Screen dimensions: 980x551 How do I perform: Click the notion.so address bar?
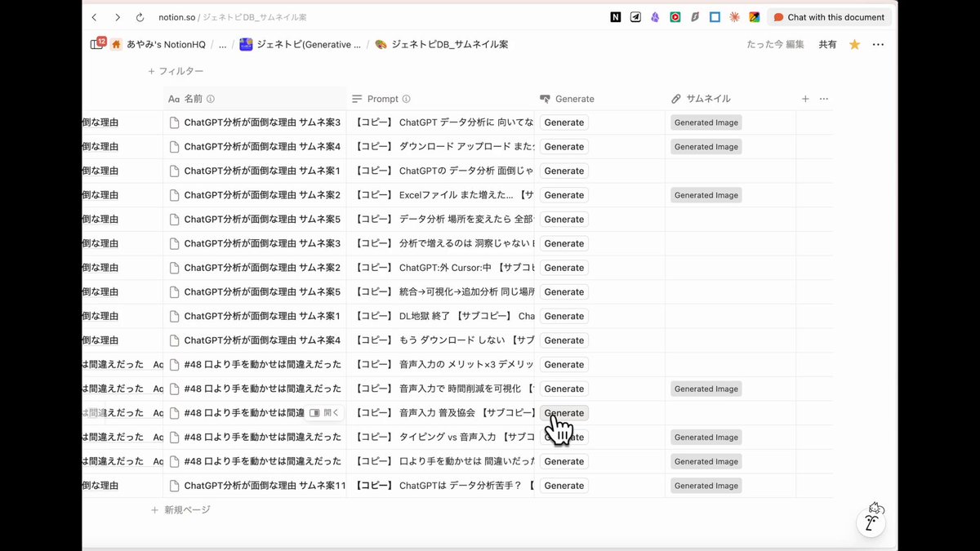pyautogui.click(x=233, y=17)
